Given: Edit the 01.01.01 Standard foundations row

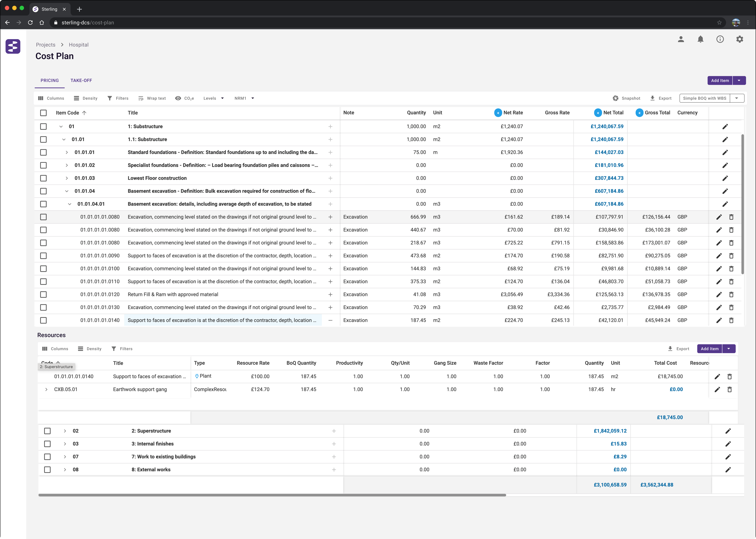Looking at the screenshot, I should 725,152.
